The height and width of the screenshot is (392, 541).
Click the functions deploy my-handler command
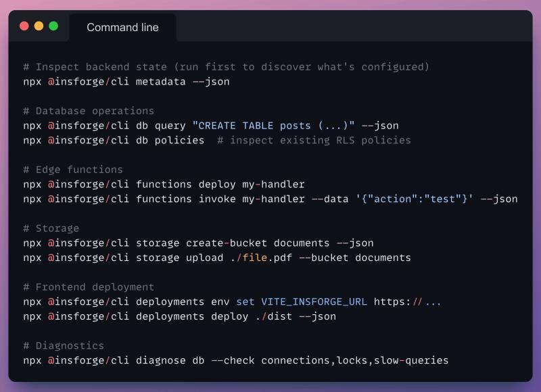(164, 185)
